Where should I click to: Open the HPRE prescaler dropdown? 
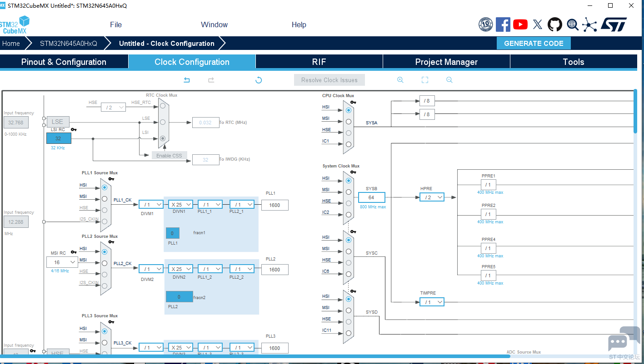[x=432, y=197]
